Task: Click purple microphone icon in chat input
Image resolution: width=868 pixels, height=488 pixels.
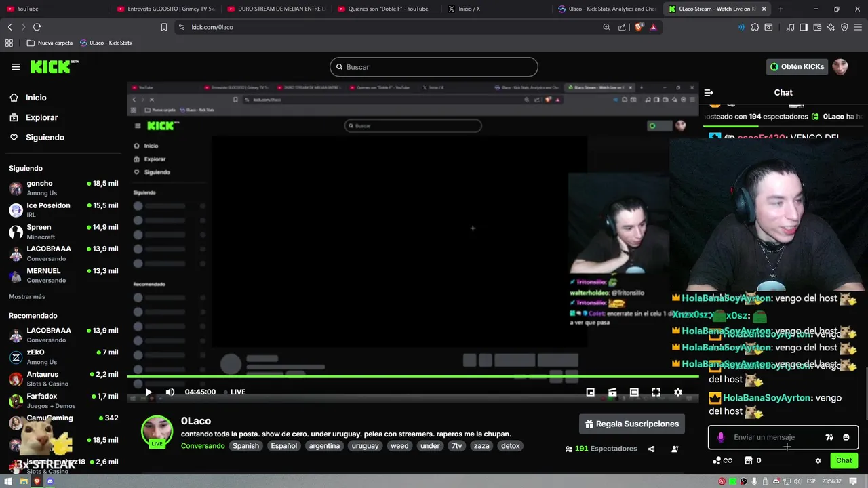Action: coord(721,437)
